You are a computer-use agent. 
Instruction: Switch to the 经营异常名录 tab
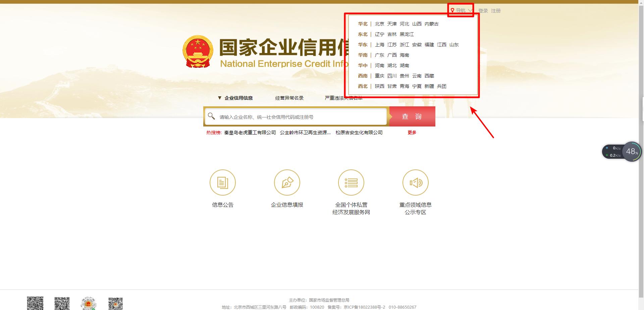289,98
